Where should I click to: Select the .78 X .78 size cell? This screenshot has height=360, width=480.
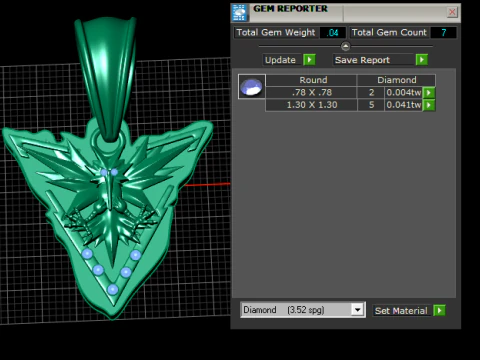click(311, 93)
